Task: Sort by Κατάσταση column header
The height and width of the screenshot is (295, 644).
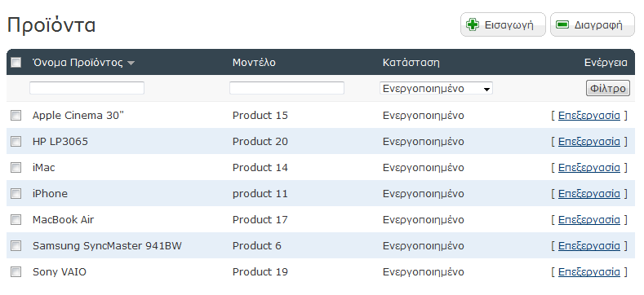Action: pos(411,63)
